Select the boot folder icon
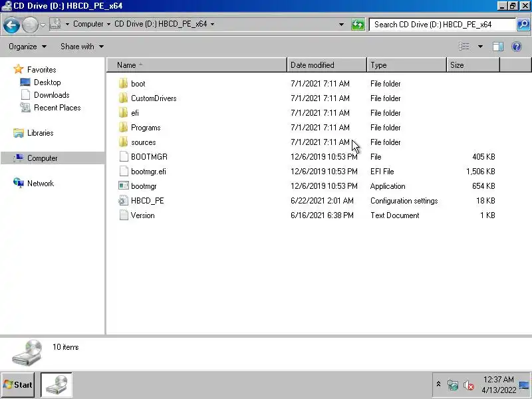 pyautogui.click(x=124, y=84)
